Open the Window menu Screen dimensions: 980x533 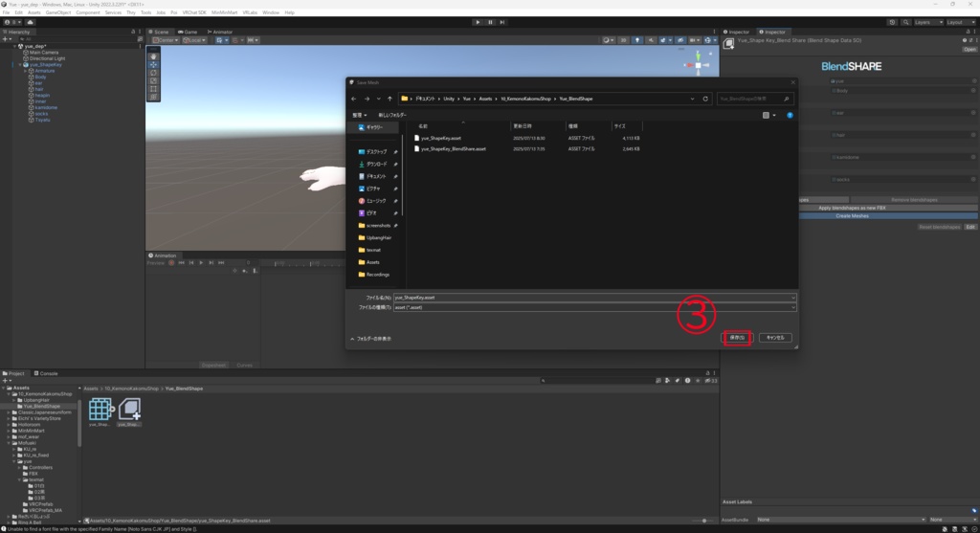coord(271,12)
